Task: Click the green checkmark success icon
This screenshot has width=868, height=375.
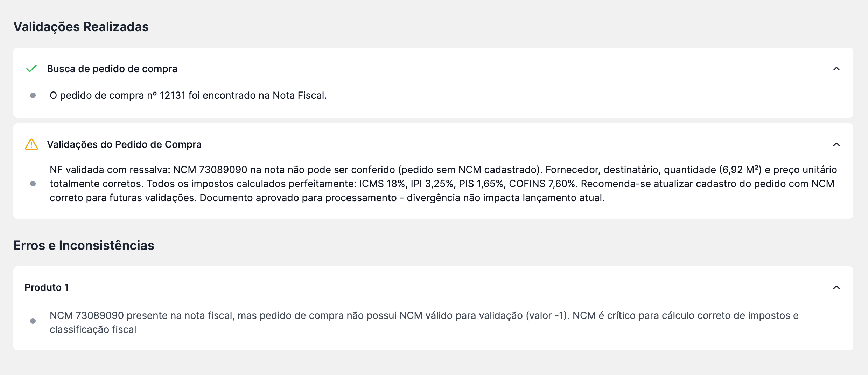Action: (x=31, y=69)
